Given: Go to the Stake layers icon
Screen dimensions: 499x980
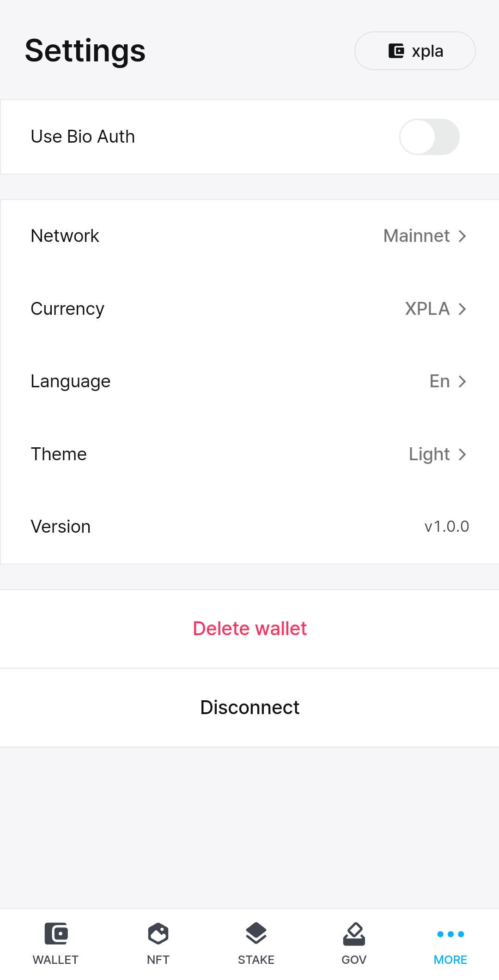Looking at the screenshot, I should (256, 933).
